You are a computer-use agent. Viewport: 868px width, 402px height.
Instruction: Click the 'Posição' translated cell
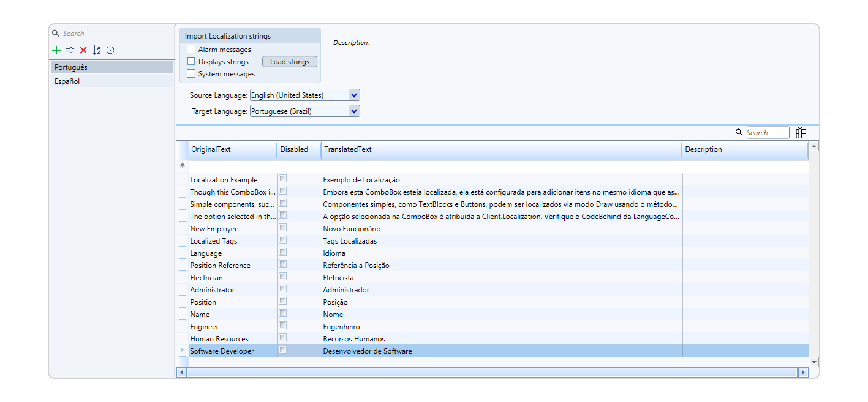(x=502, y=302)
